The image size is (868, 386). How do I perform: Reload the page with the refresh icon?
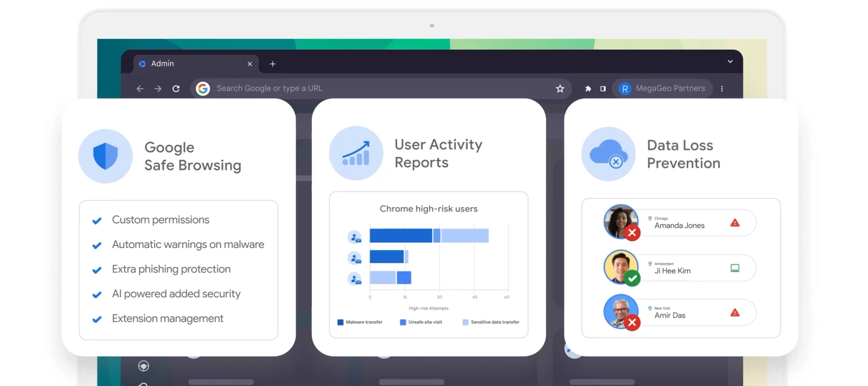click(x=176, y=89)
